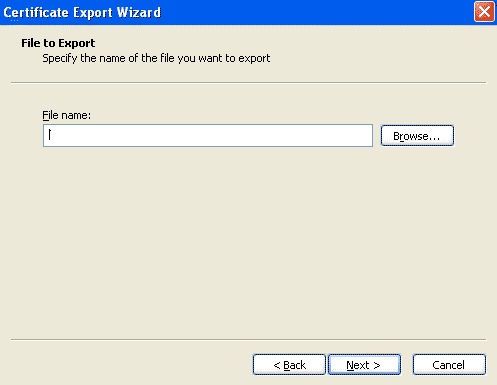Abort the wizard using Cancel
497x385 pixels.
coord(449,365)
